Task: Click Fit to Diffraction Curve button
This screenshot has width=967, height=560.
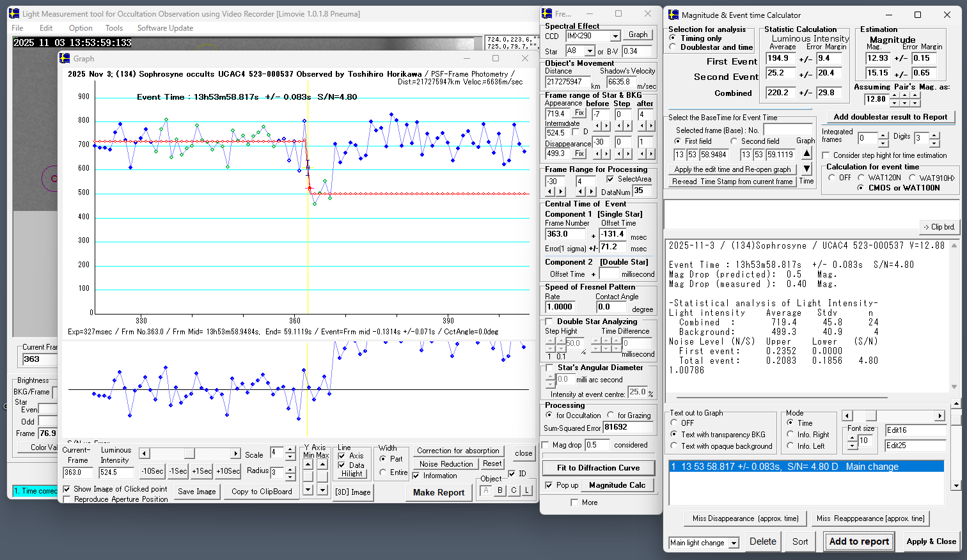Action: point(598,468)
